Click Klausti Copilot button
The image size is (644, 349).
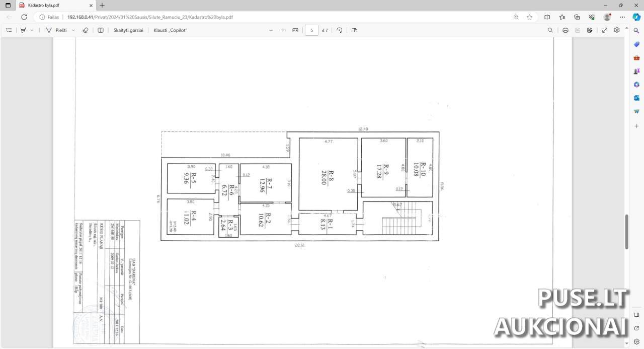point(170,30)
